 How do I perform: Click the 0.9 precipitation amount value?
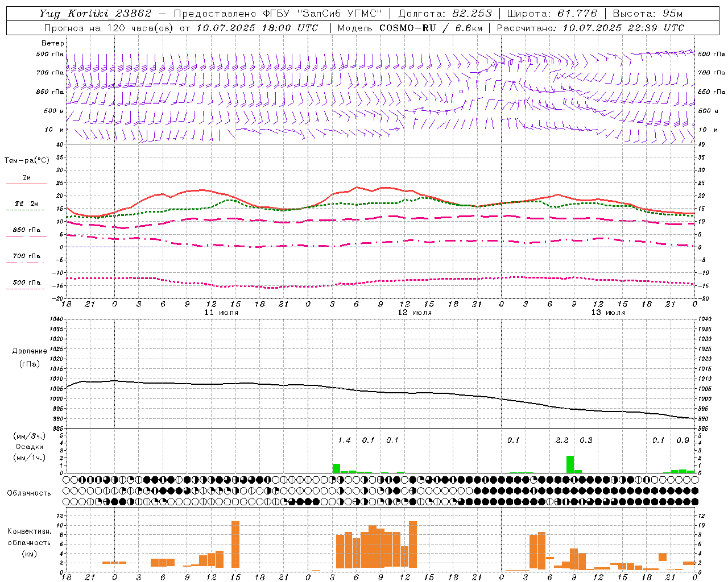coord(682,440)
